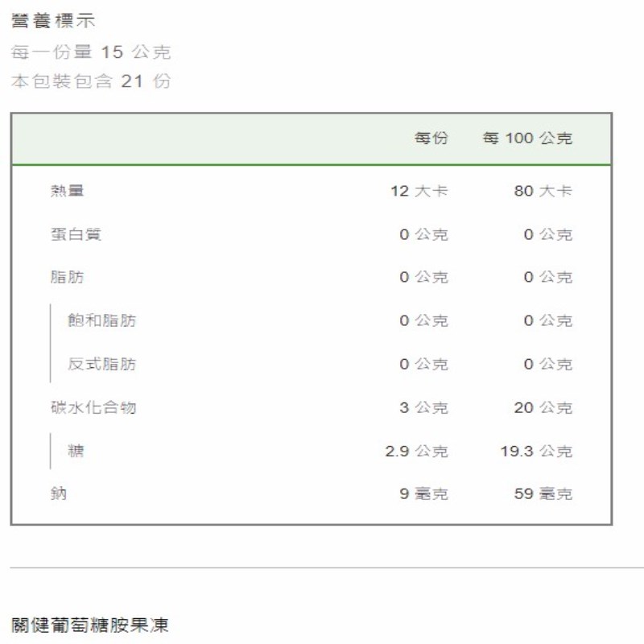Click the 12 大卡 per-serving value
The image size is (644, 644).
pos(419,192)
